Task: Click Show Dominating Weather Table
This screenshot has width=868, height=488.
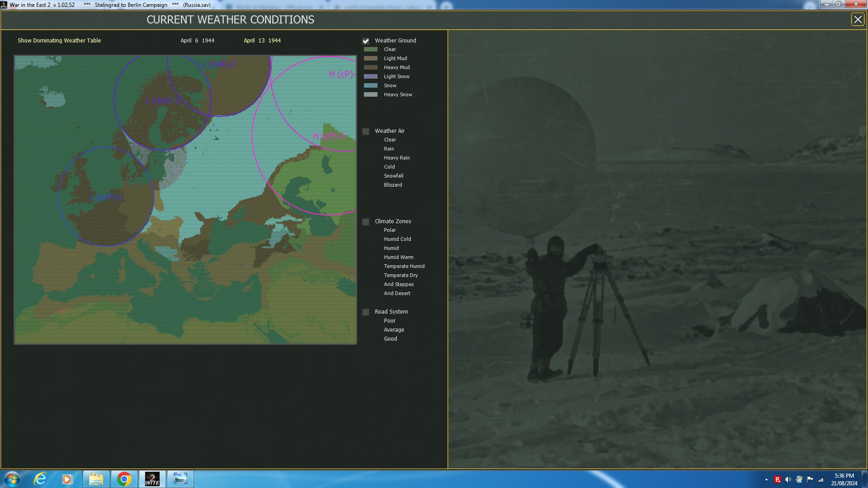Action: coord(59,41)
